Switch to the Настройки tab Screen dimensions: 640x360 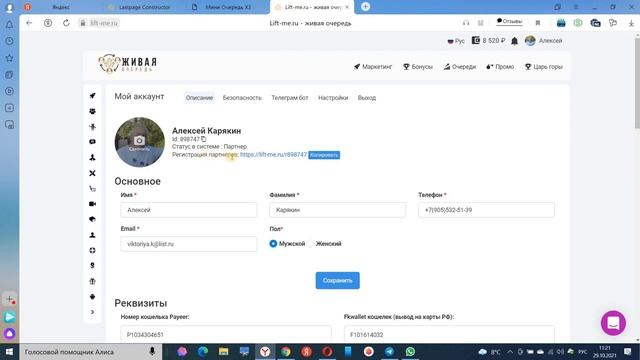coord(333,98)
